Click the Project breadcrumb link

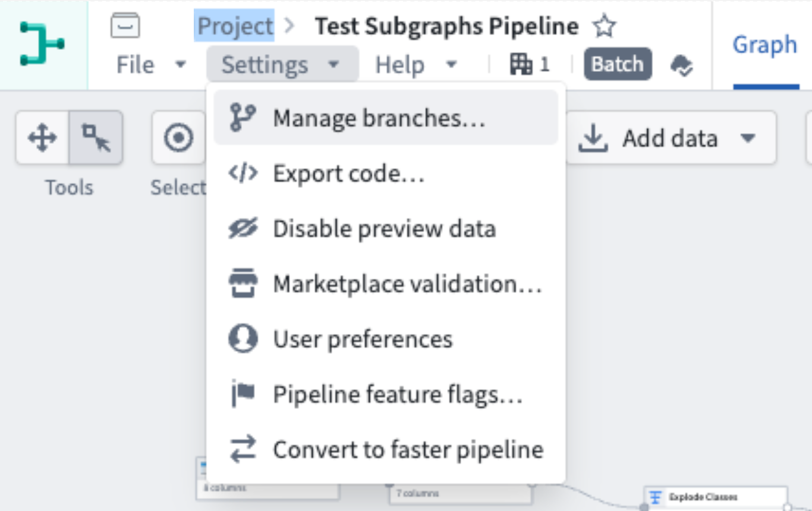[x=235, y=26]
